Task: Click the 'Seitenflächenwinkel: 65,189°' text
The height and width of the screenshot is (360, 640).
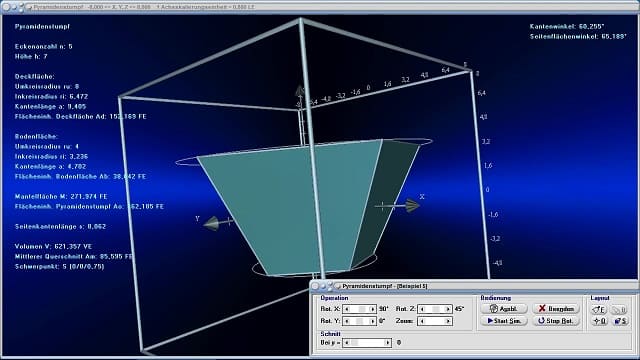Action: [x=578, y=36]
